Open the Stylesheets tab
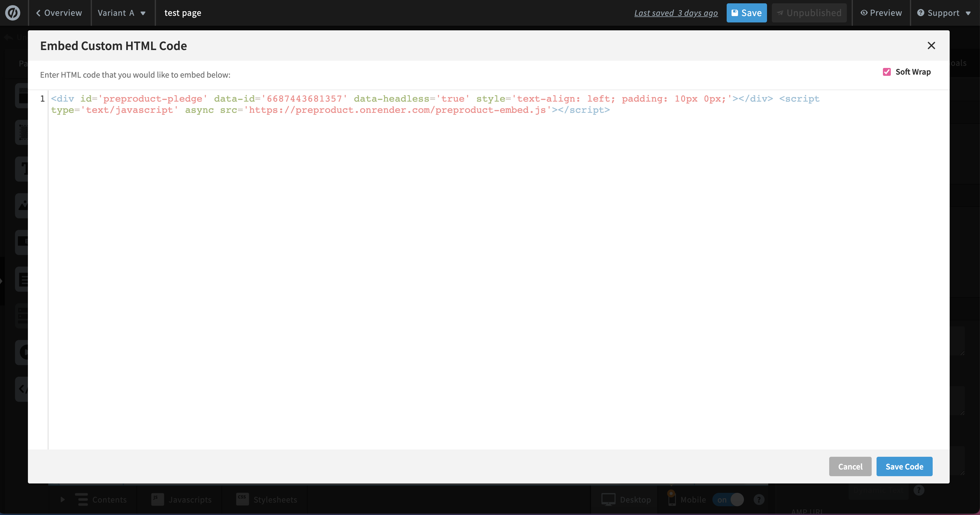Image resolution: width=980 pixels, height=515 pixels. pyautogui.click(x=266, y=500)
